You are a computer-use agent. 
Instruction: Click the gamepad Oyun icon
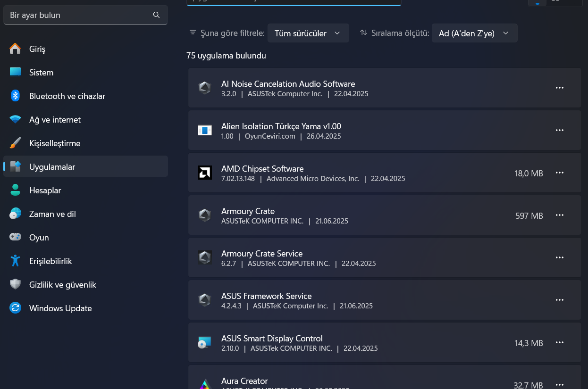[x=15, y=237]
